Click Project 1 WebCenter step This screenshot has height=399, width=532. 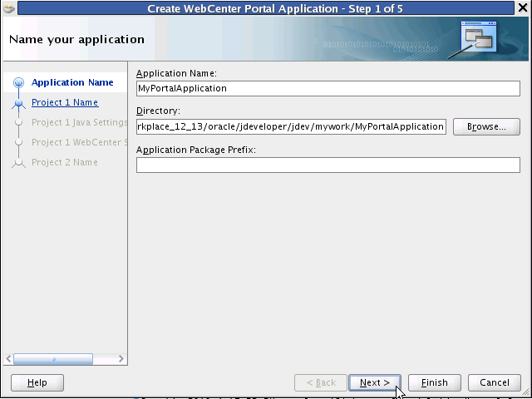80,142
